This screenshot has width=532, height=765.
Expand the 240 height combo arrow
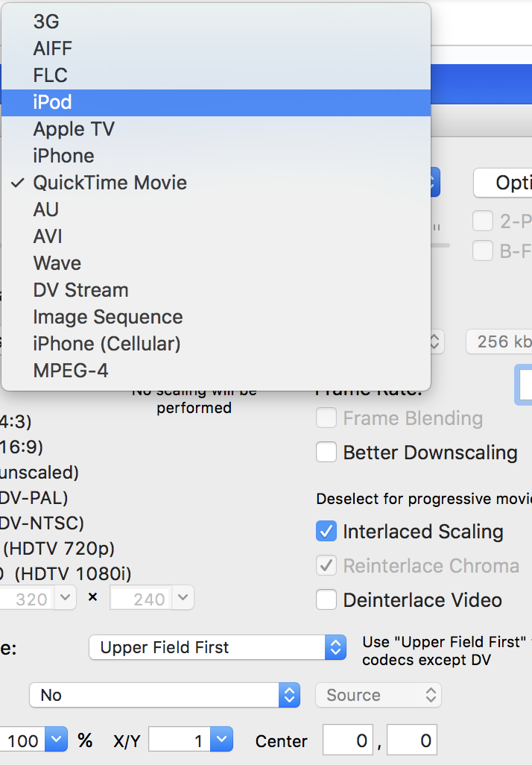click(x=183, y=597)
